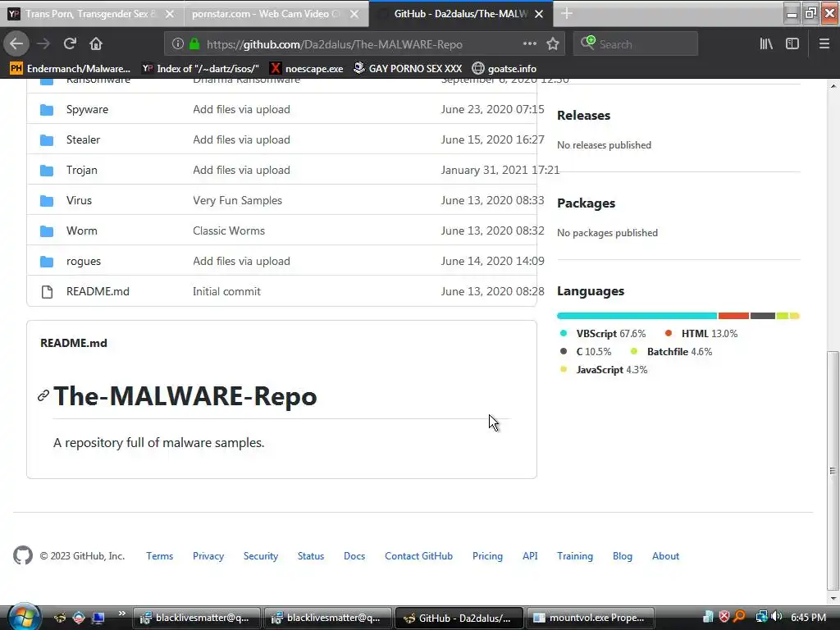Open the 'Initial commit' message link
Image resolution: width=840 pixels, height=630 pixels.
(x=226, y=291)
